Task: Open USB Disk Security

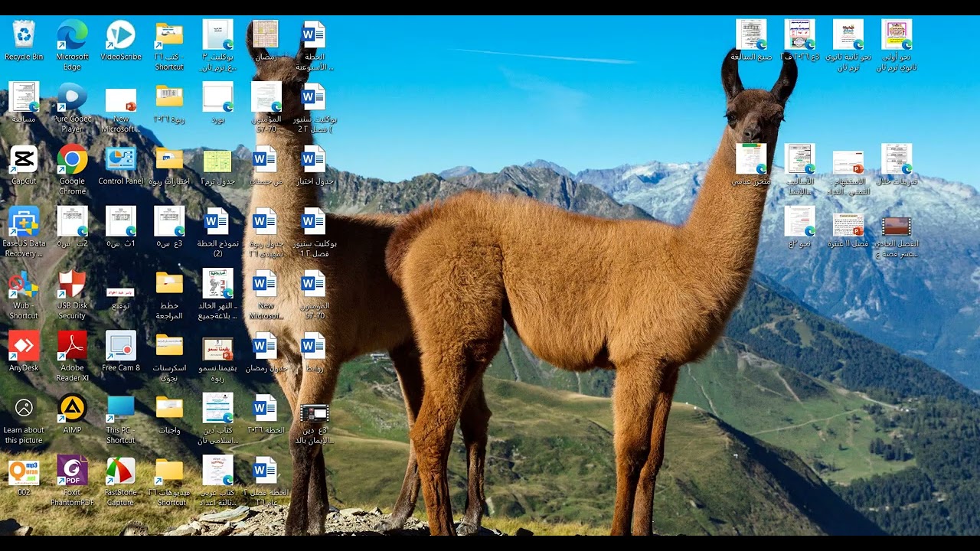Action: [x=72, y=284]
